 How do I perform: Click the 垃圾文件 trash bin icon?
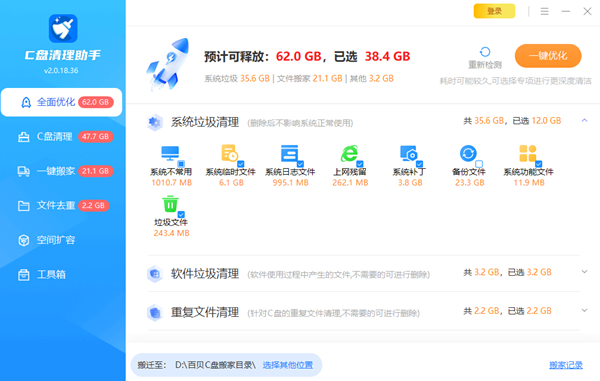coord(170,204)
